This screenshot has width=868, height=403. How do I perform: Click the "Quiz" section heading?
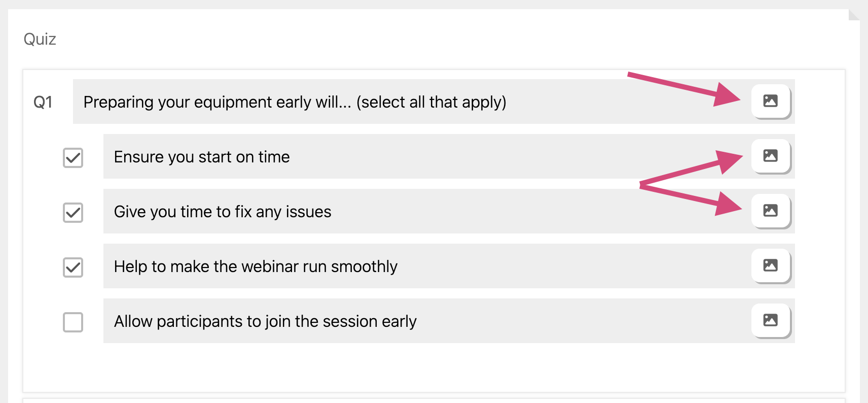[40, 39]
